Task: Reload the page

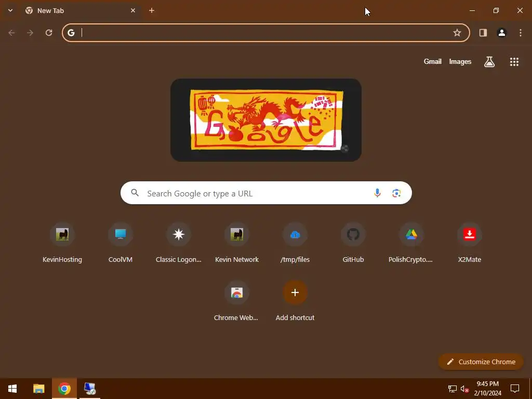Action: pyautogui.click(x=49, y=33)
